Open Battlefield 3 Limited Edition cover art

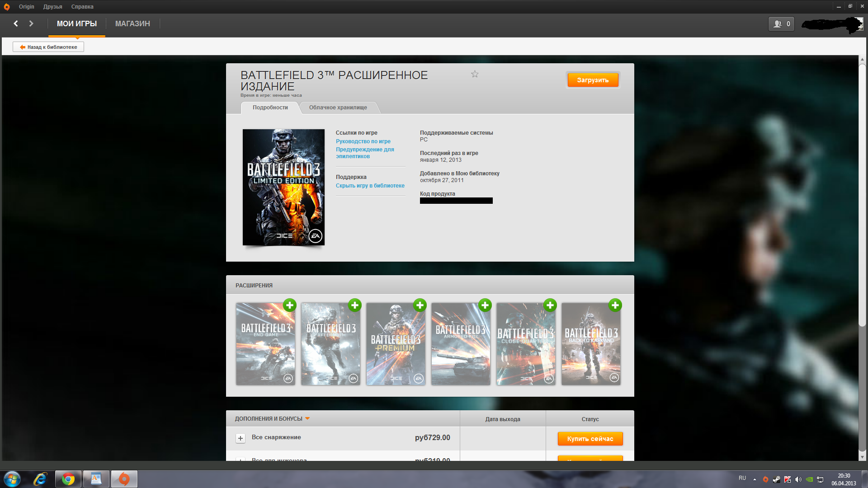(283, 188)
